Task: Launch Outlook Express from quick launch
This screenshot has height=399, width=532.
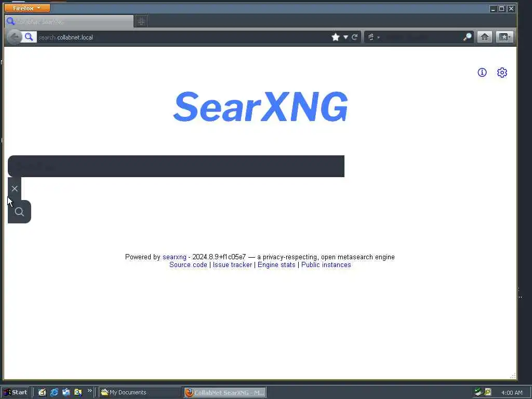Action: [x=66, y=392]
